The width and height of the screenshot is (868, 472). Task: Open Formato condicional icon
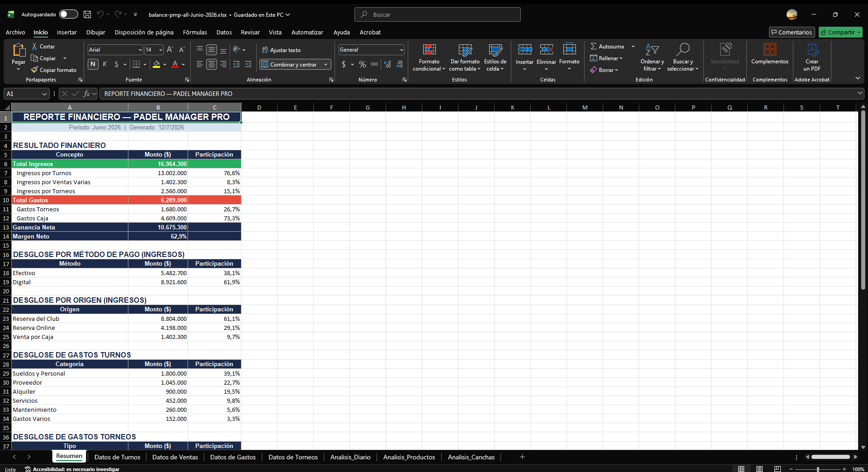tap(429, 50)
